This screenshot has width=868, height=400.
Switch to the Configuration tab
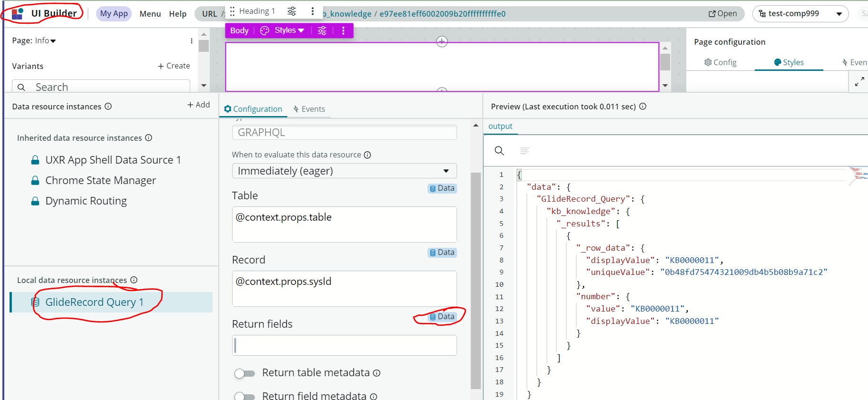point(253,109)
